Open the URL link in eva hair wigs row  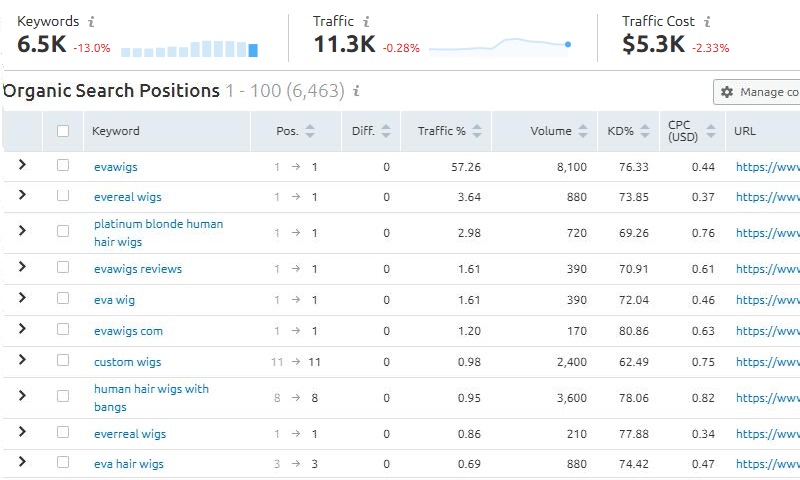pyautogui.click(x=768, y=464)
